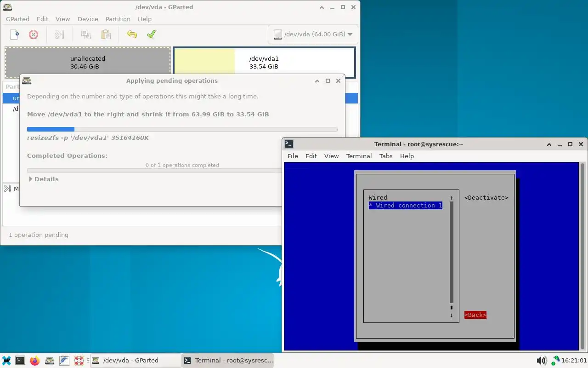Click the network status icon in tray
The height and width of the screenshot is (368, 588).
(555, 361)
